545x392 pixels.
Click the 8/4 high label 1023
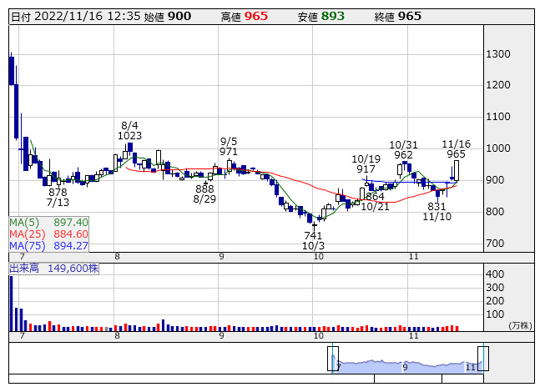(x=130, y=135)
